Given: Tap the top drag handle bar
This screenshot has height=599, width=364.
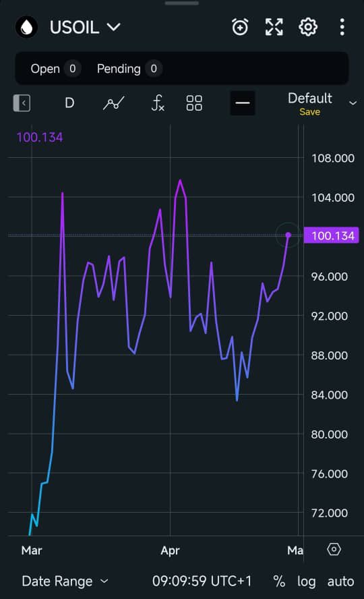Looking at the screenshot, I should pos(182,3).
